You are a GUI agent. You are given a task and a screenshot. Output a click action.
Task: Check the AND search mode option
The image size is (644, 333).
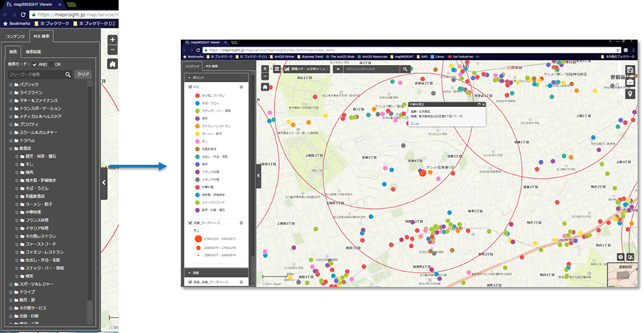pyautogui.click(x=35, y=63)
